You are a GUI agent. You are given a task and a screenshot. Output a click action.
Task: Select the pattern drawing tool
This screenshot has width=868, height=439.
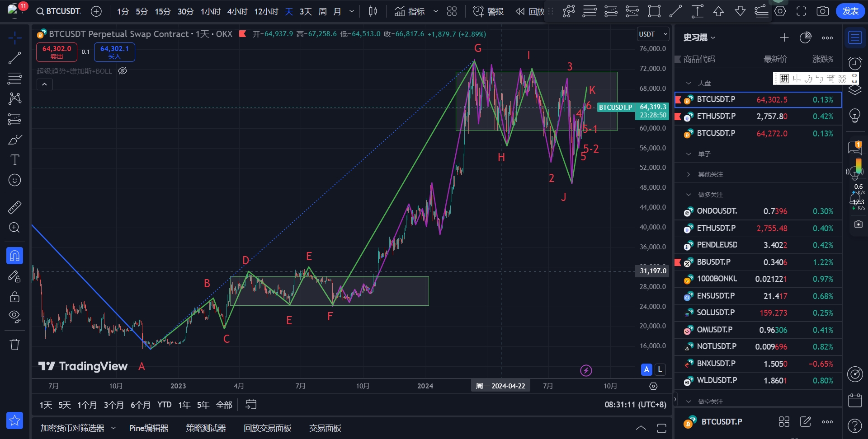(14, 98)
